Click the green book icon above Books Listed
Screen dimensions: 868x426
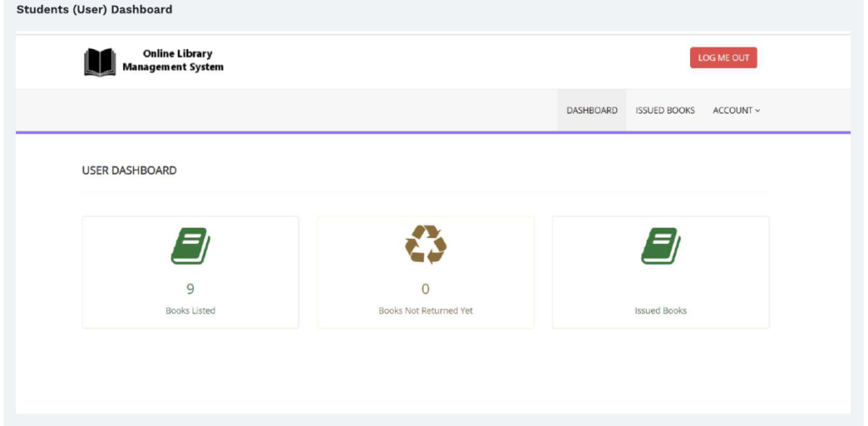[191, 246]
